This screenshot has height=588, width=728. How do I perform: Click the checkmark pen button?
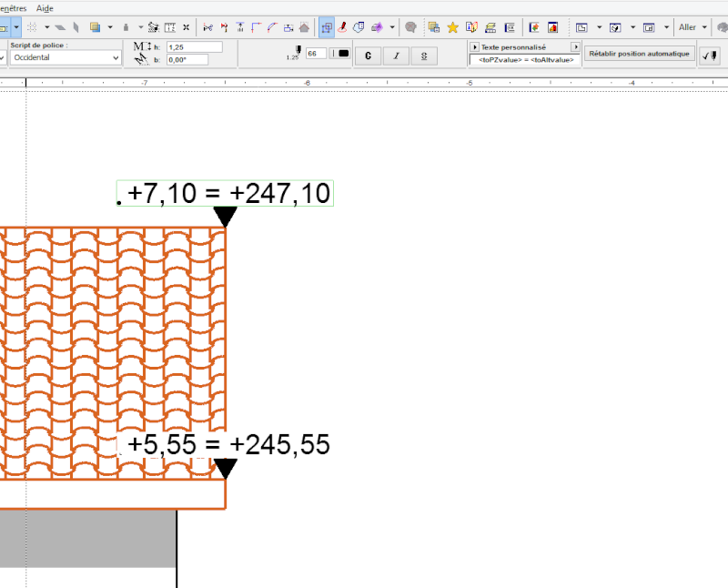coord(710,56)
